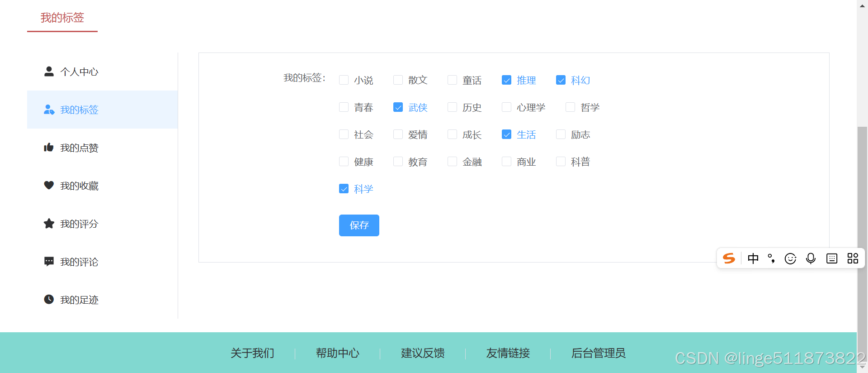Open 我的收藏 sidebar entry
This screenshot has width=868, height=373.
pos(102,186)
